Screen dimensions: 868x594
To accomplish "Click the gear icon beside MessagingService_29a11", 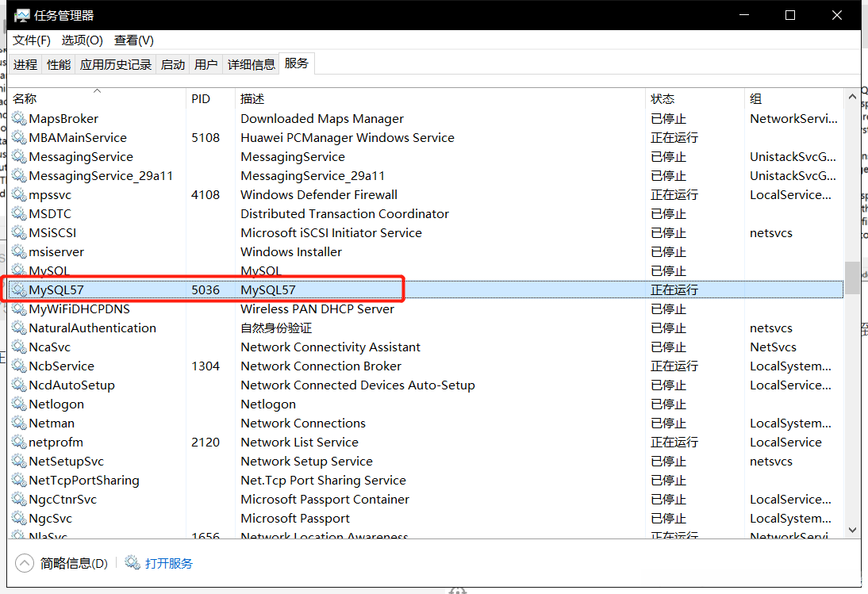I will tap(19, 175).
